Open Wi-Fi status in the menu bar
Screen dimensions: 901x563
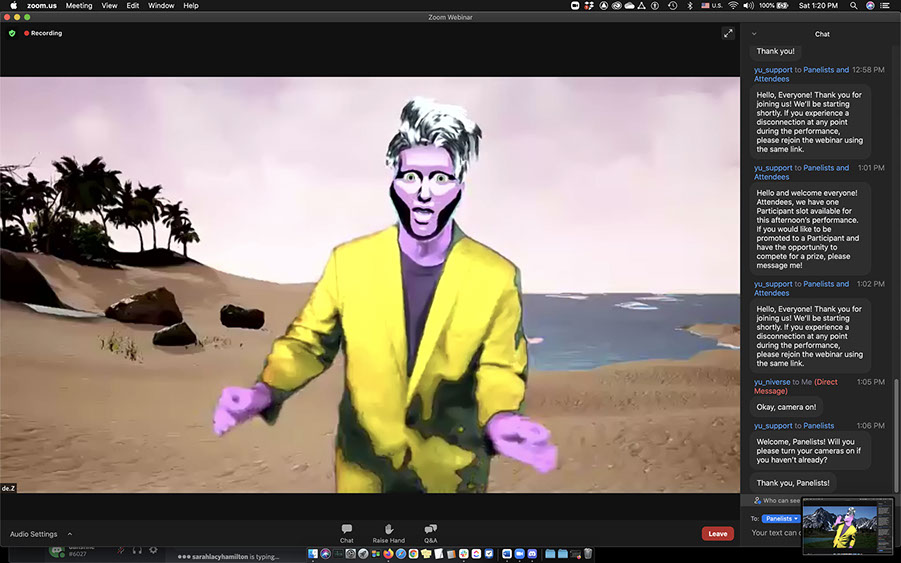click(x=733, y=6)
